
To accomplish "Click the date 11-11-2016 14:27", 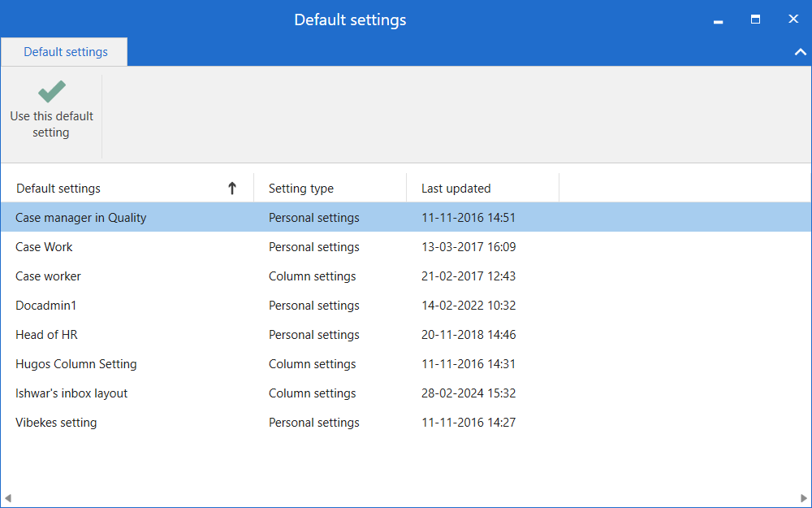I will 469,423.
